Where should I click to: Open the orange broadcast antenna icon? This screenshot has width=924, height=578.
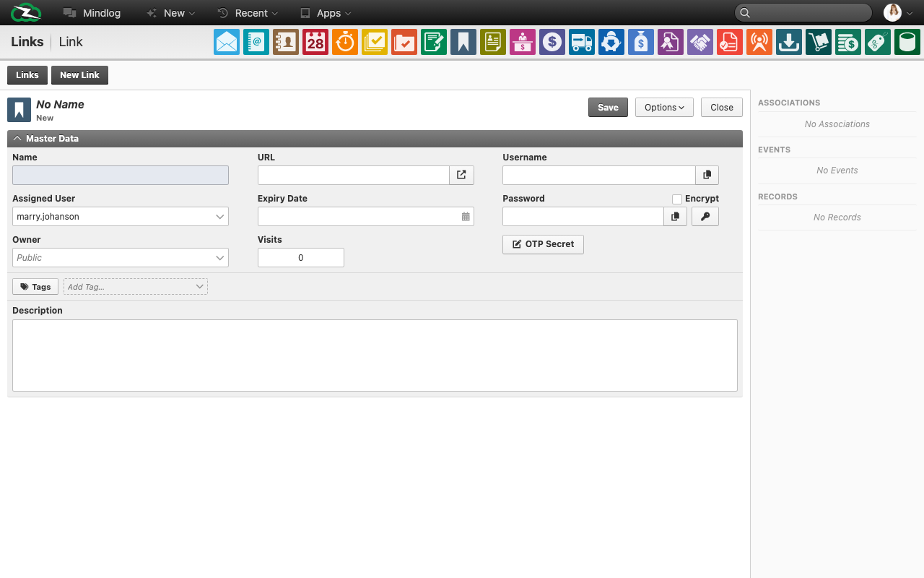(x=759, y=42)
